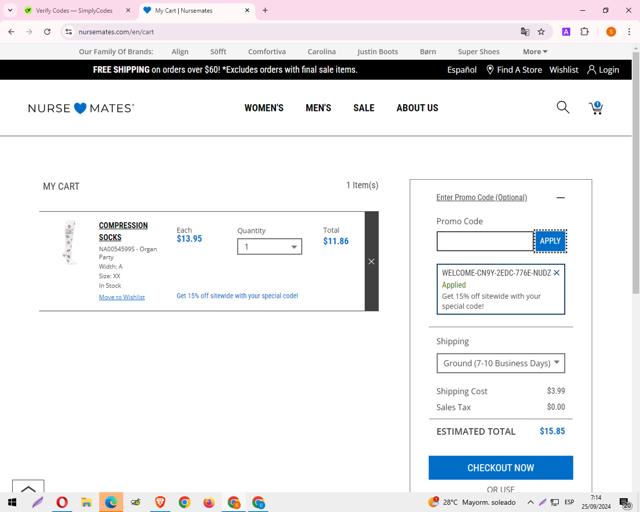This screenshot has height=512, width=640.
Task: Open Microsoft Edge from taskbar
Action: (111, 502)
